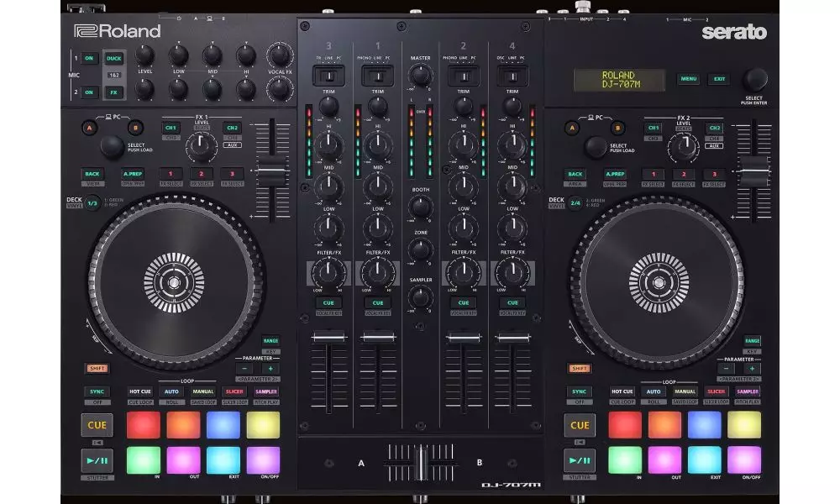This screenshot has height=504, width=840.
Task: Click the left deck A.PREP button
Action: [133, 174]
